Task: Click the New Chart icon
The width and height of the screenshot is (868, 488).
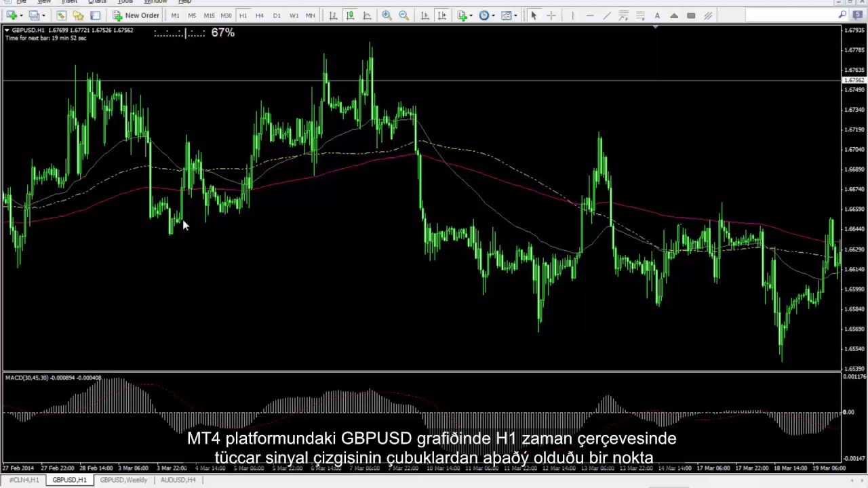Action: point(12,15)
